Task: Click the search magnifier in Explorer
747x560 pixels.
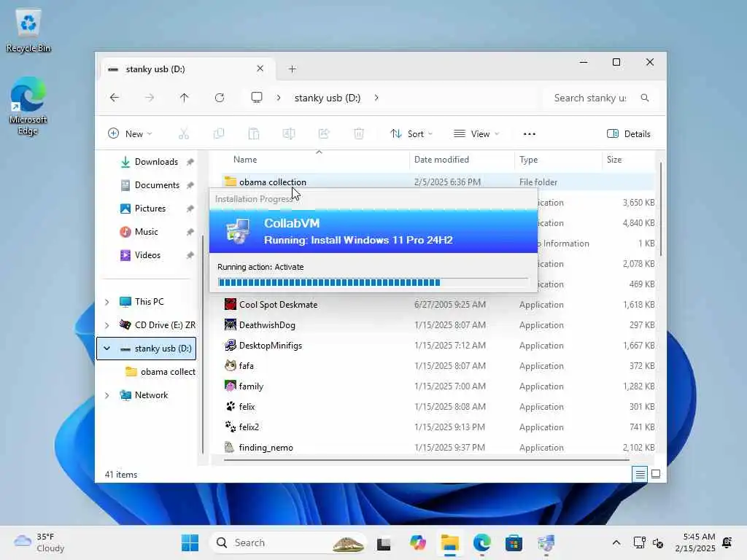Action: pos(645,98)
